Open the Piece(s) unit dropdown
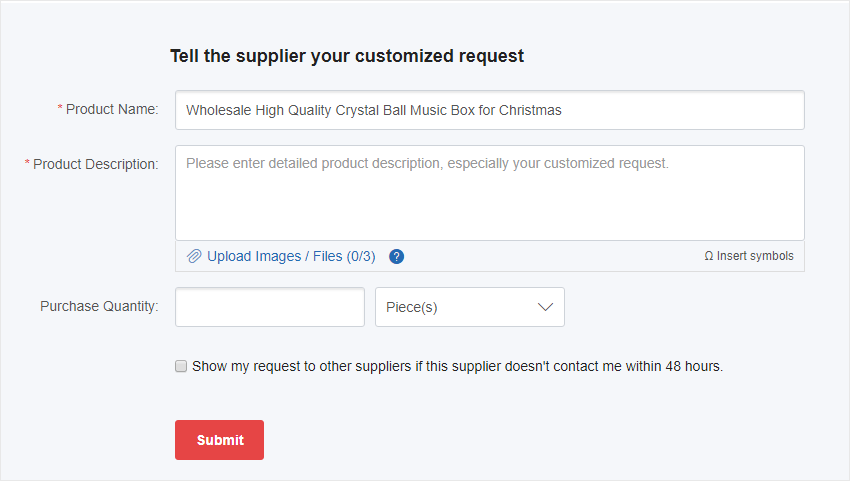The height and width of the screenshot is (481, 850). tap(469, 307)
